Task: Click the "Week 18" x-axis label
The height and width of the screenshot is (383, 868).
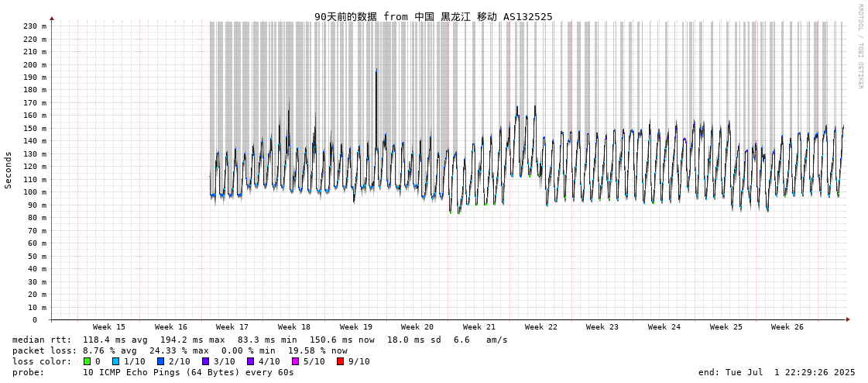Action: [x=294, y=327]
